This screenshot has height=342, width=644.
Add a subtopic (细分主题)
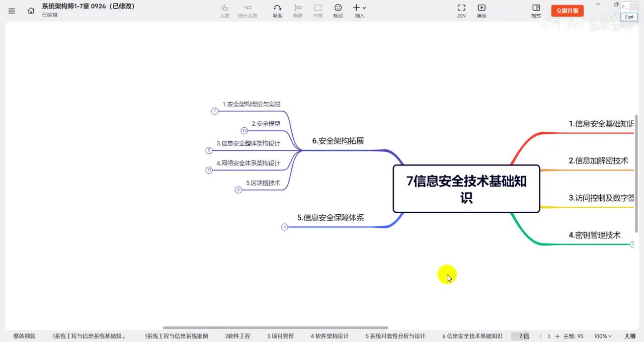point(247,11)
